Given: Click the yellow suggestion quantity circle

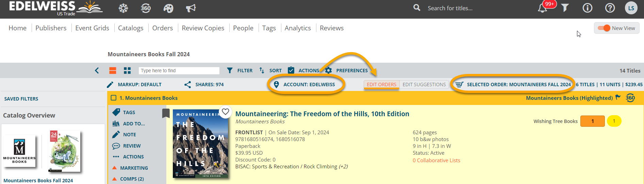Looking at the screenshot, I should click(614, 121).
